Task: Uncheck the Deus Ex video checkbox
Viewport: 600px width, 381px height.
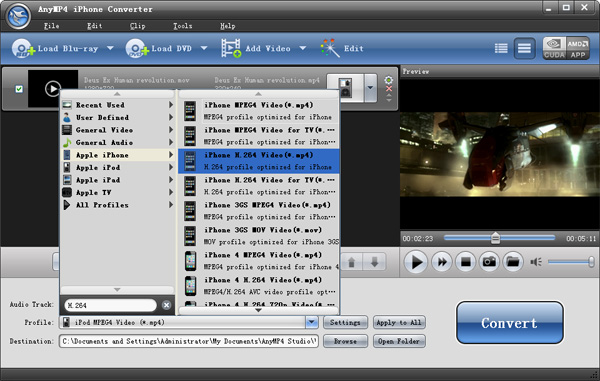Action: click(19, 89)
